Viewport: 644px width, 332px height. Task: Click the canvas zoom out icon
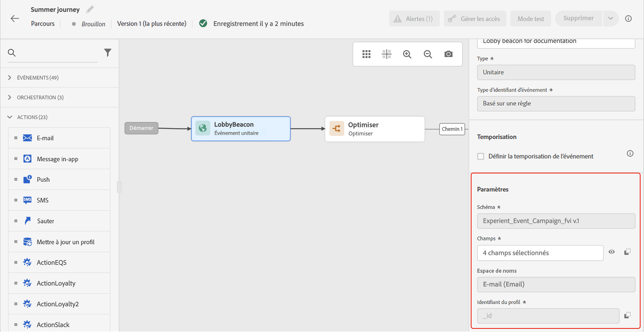pyautogui.click(x=428, y=54)
